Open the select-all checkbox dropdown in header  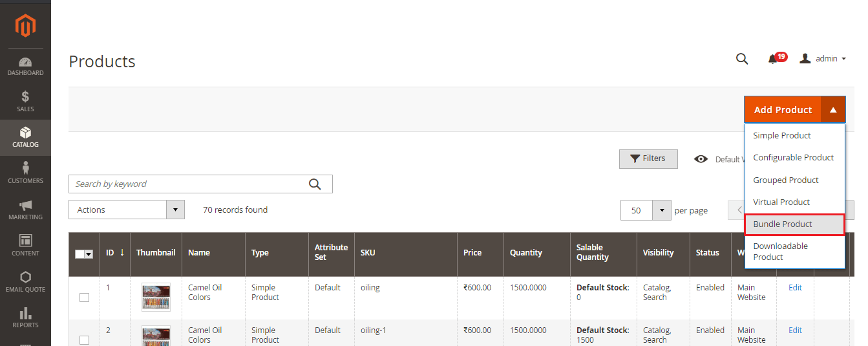84,254
